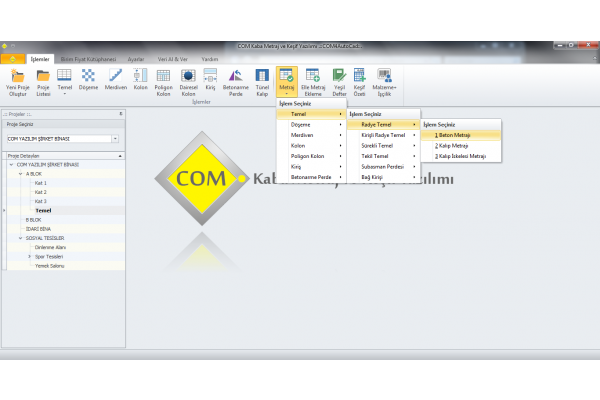Image resolution: width=600 pixels, height=400 pixels.
Task: Select Dinlenme Alanı tree item
Action: [50, 247]
